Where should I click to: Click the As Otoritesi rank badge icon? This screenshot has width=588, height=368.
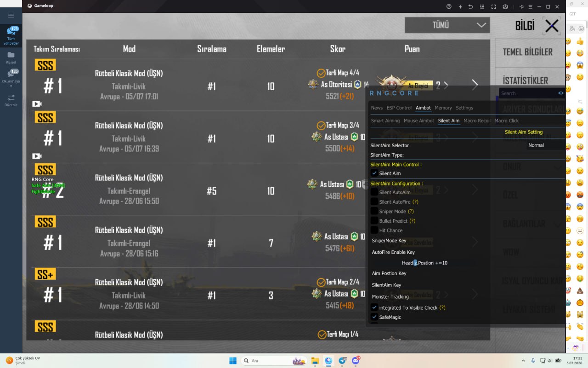pyautogui.click(x=313, y=84)
